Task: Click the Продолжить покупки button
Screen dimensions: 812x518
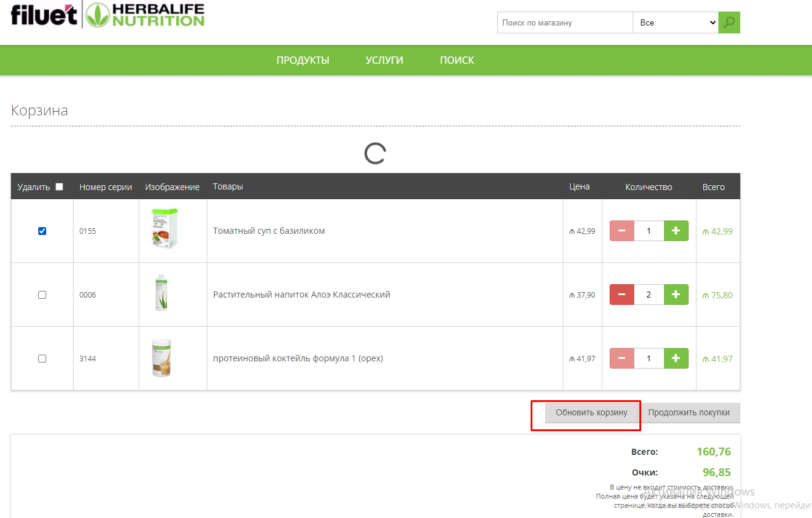Action: point(689,412)
